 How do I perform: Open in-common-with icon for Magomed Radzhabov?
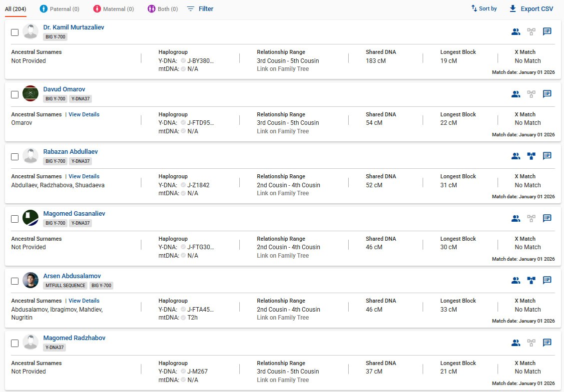[x=516, y=343]
